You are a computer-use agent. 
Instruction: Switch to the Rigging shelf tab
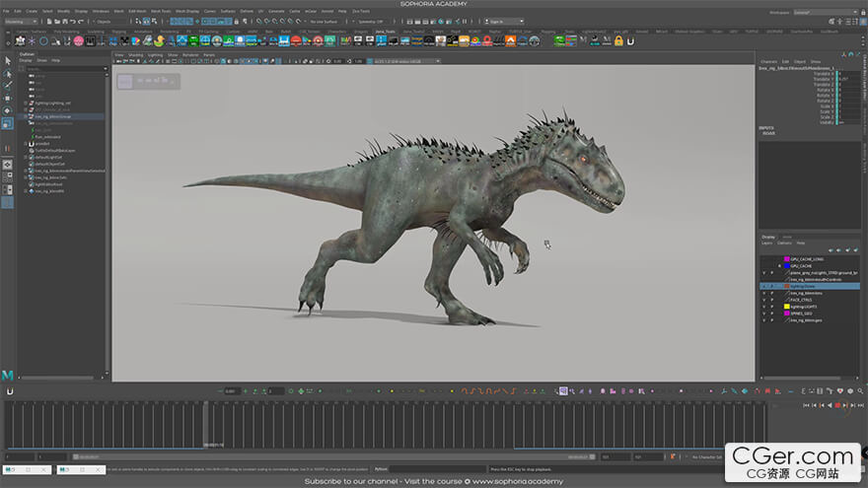point(119,32)
